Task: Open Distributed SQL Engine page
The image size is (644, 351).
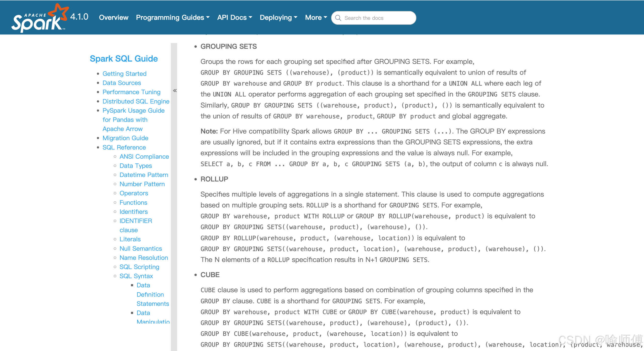Action: point(136,101)
